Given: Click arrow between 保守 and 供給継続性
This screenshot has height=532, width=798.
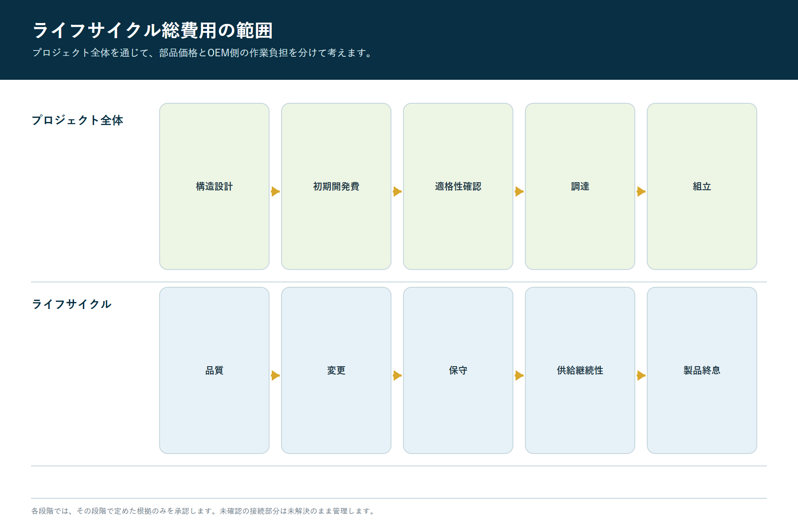Looking at the screenshot, I should click(x=519, y=376).
